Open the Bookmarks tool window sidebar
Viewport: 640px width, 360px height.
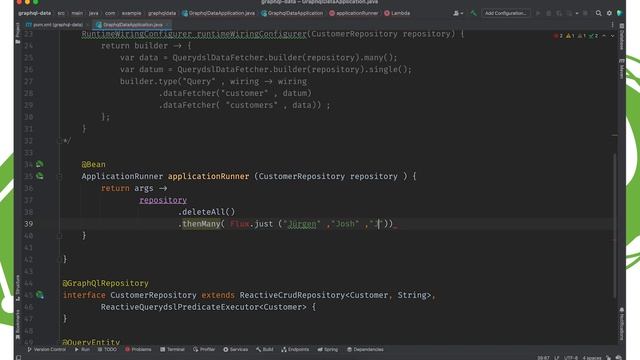(18, 324)
